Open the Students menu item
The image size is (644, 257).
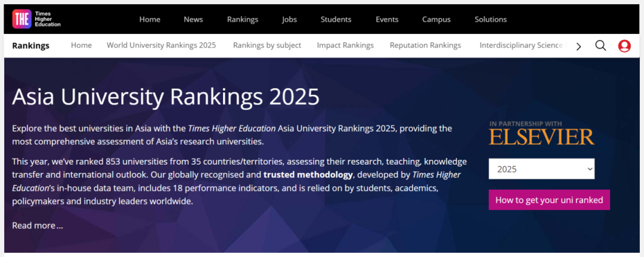click(x=336, y=19)
